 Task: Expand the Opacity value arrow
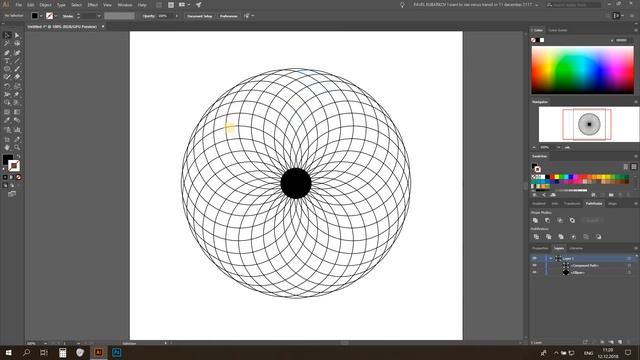pos(177,16)
